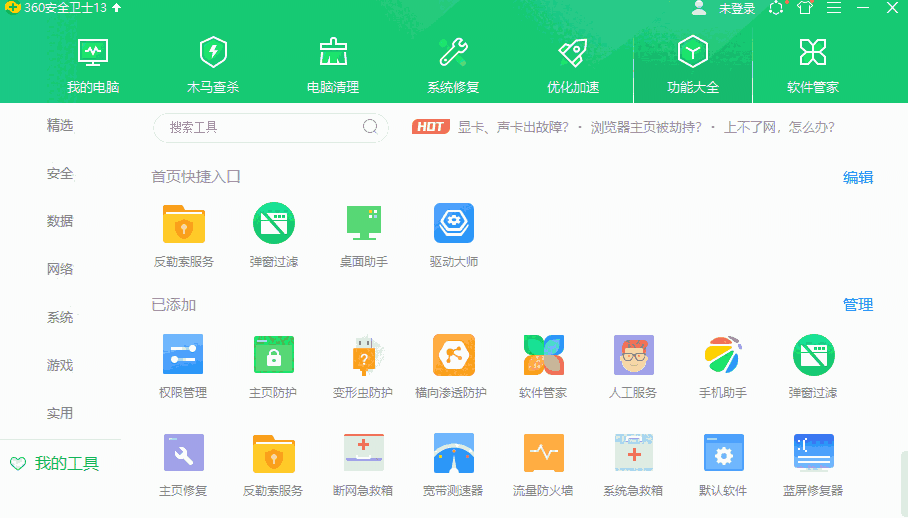Open 我的工具 in sidebar
This screenshot has height=518, width=908.
tap(55, 464)
